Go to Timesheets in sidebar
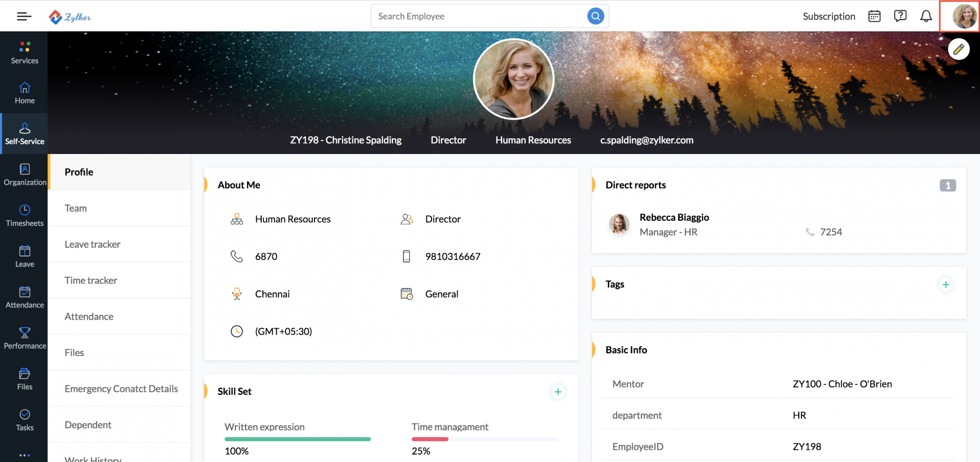This screenshot has height=462, width=980. click(x=24, y=215)
